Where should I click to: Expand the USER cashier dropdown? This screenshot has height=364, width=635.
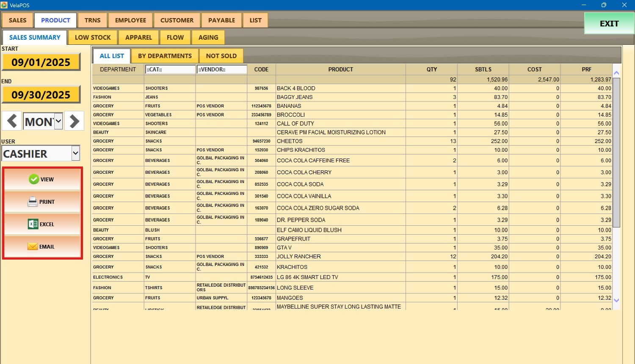tap(75, 153)
